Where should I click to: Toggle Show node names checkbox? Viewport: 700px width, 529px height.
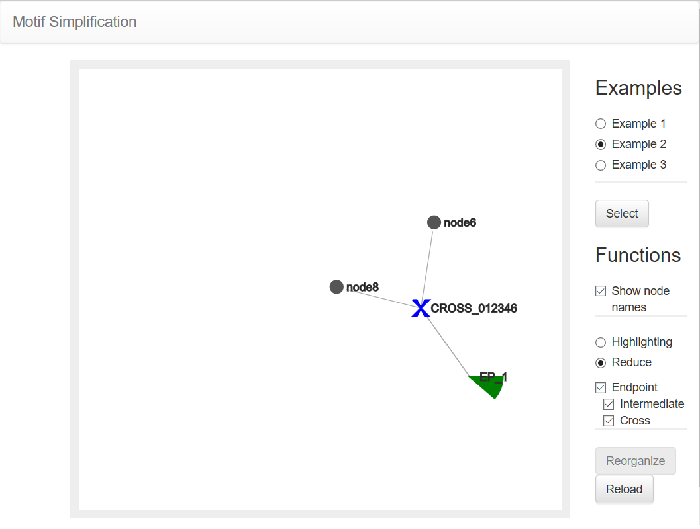pyautogui.click(x=600, y=291)
